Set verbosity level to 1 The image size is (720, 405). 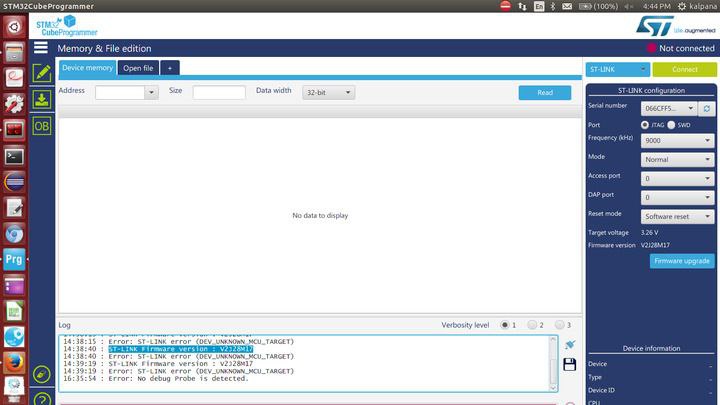point(505,325)
